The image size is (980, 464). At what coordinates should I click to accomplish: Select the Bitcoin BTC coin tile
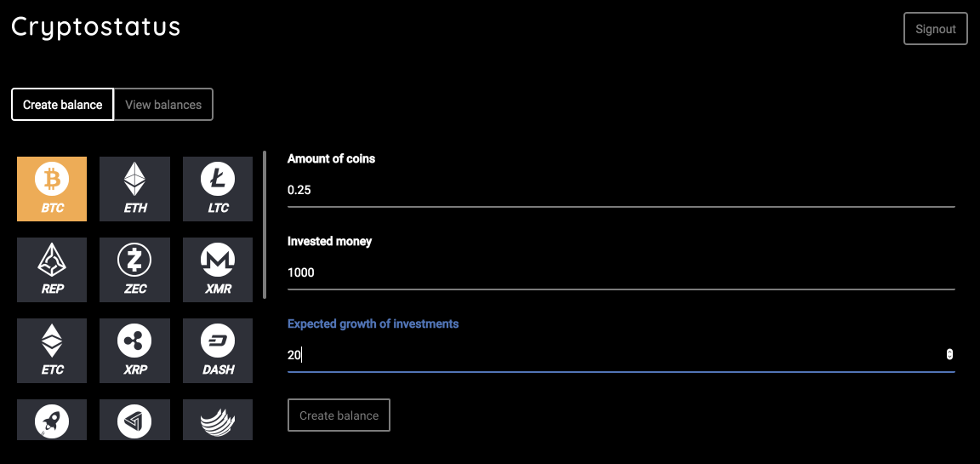[x=52, y=189]
